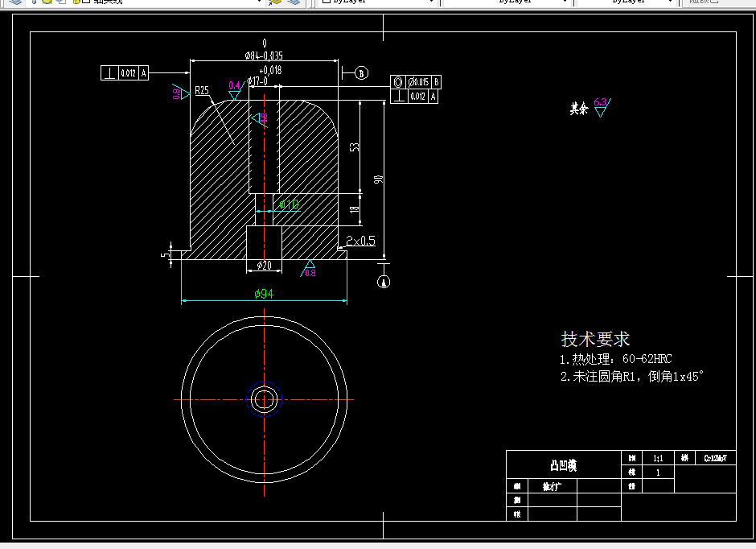Select the 热处理 60-62HRC note
Screen dimensions: 756x549
[616, 359]
